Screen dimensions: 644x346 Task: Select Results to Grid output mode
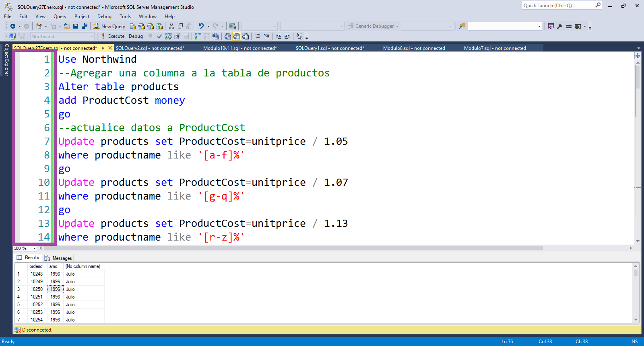237,36
